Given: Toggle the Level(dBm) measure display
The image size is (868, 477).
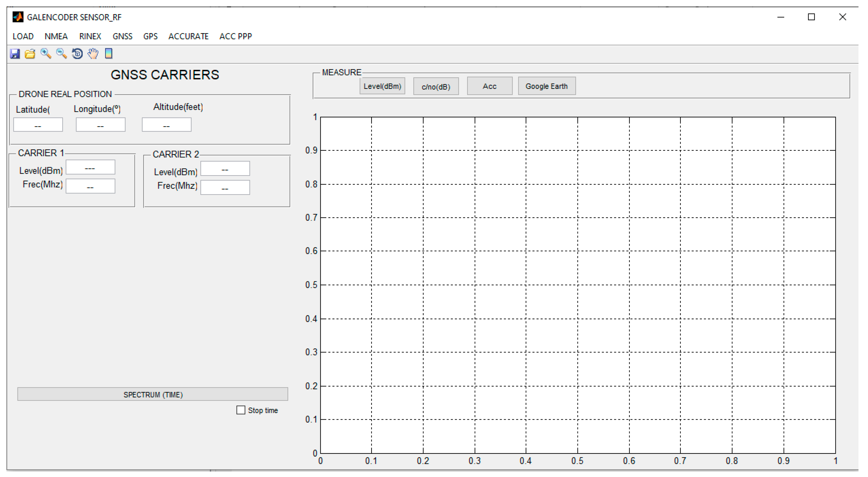Looking at the screenshot, I should pos(382,86).
